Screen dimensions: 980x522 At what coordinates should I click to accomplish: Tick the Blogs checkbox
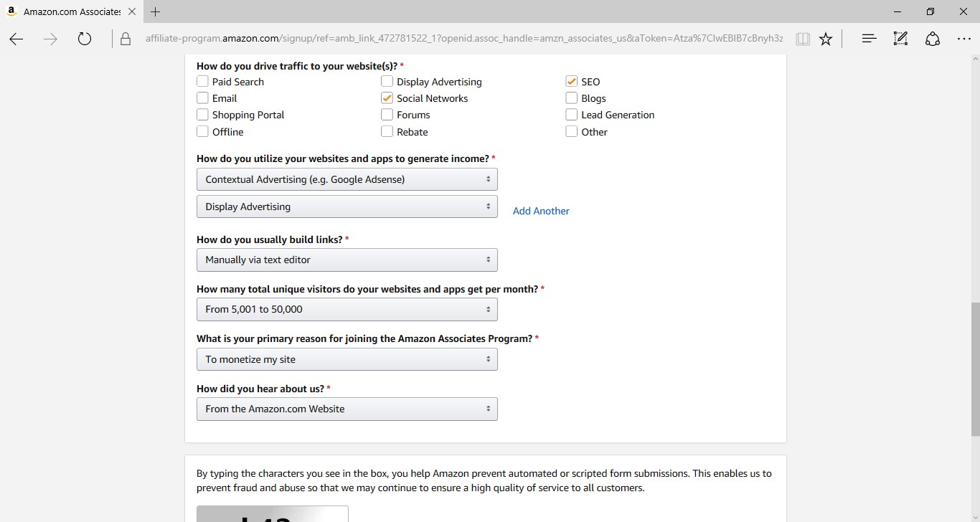(x=572, y=98)
